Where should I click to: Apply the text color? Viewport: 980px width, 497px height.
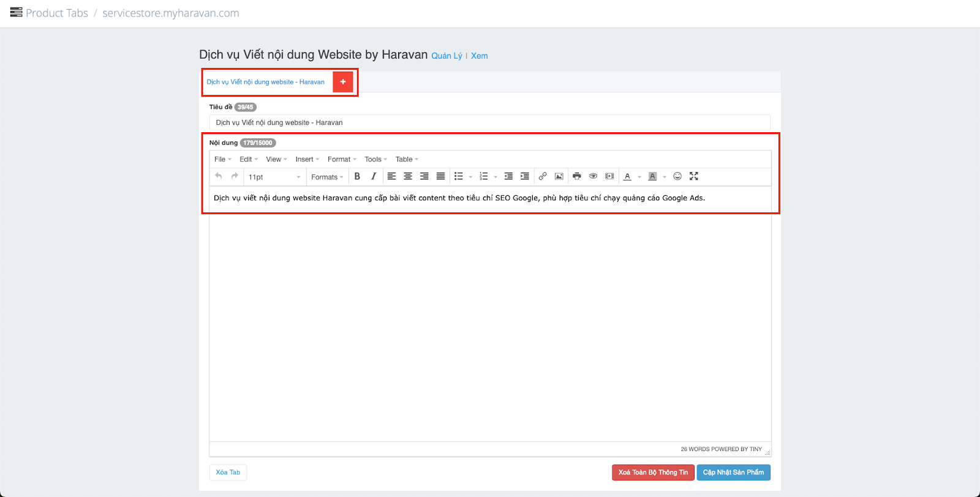[x=627, y=176]
